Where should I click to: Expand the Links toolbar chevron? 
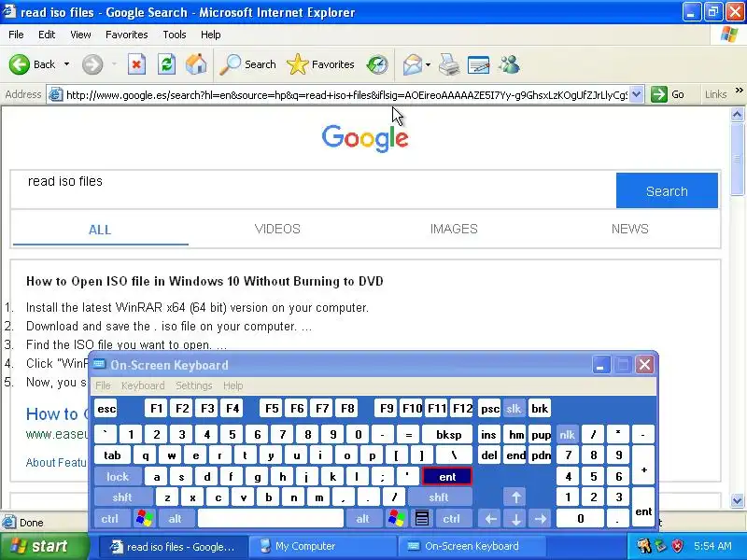(739, 90)
